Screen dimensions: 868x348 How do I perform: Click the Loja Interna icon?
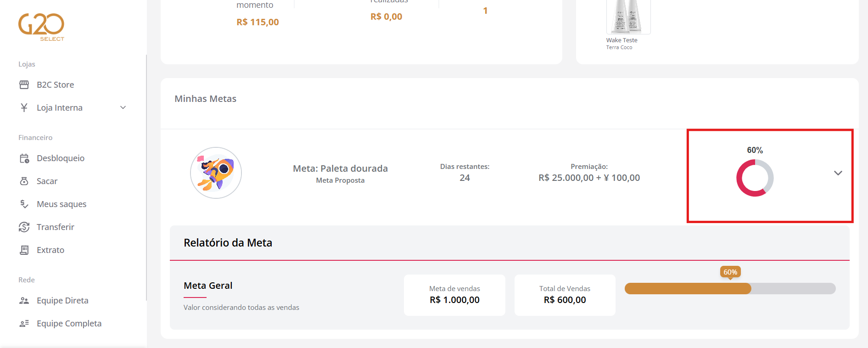tap(24, 107)
